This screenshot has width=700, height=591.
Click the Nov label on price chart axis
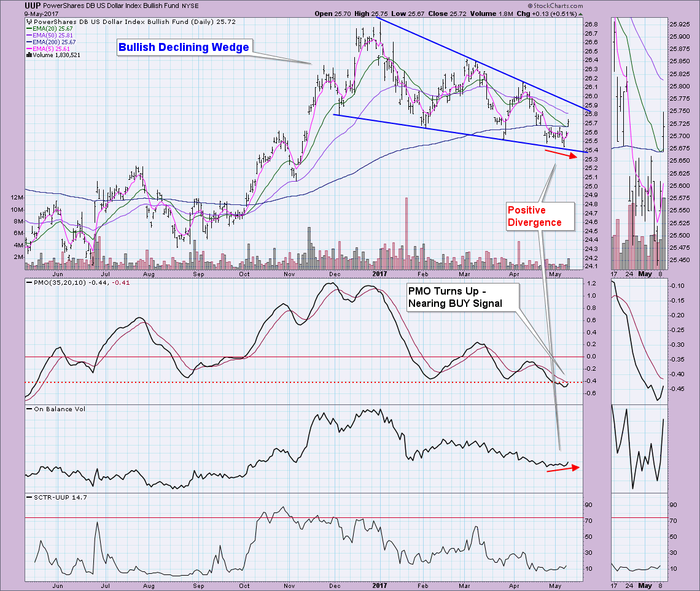tap(289, 274)
